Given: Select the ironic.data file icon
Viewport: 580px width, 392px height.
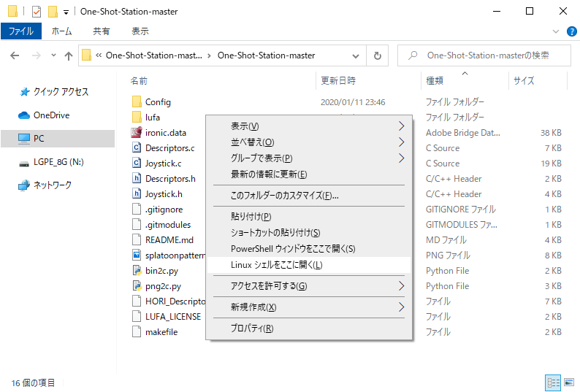Looking at the screenshot, I should click(137, 132).
